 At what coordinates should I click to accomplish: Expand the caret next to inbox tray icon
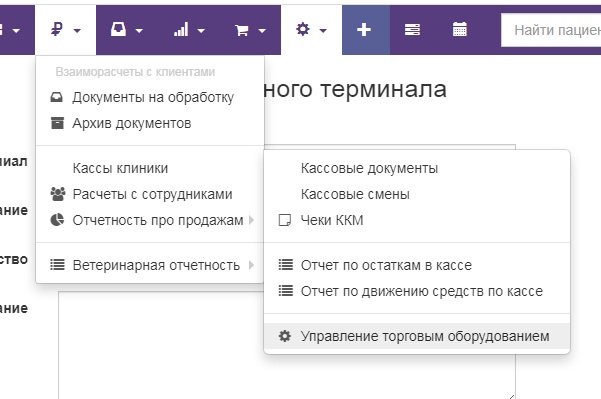click(140, 31)
